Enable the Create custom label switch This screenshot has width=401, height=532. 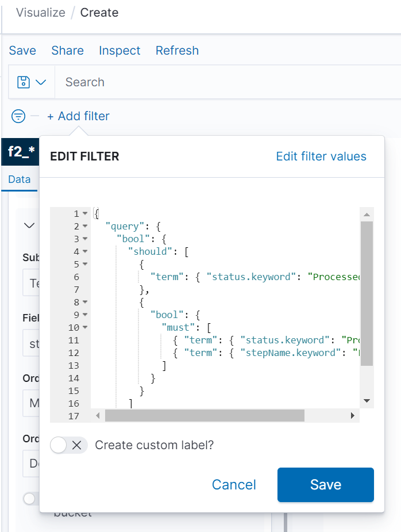(68, 445)
